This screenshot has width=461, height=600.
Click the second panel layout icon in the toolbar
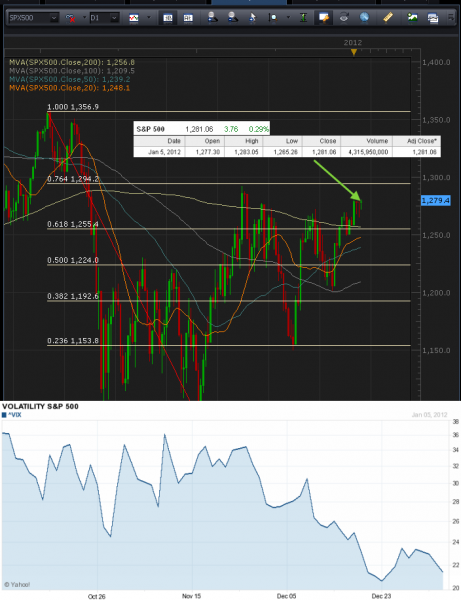click(188, 18)
